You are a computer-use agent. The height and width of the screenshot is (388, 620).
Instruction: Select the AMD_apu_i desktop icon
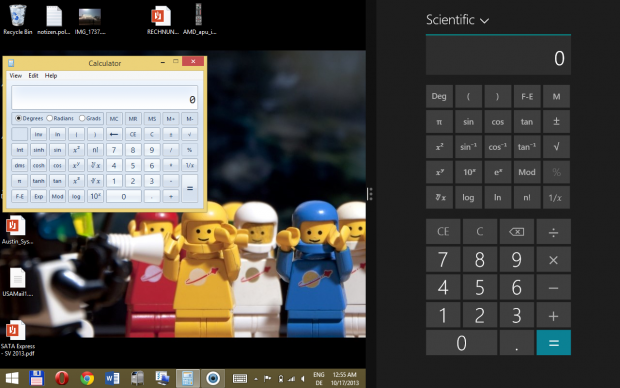pyautogui.click(x=199, y=19)
